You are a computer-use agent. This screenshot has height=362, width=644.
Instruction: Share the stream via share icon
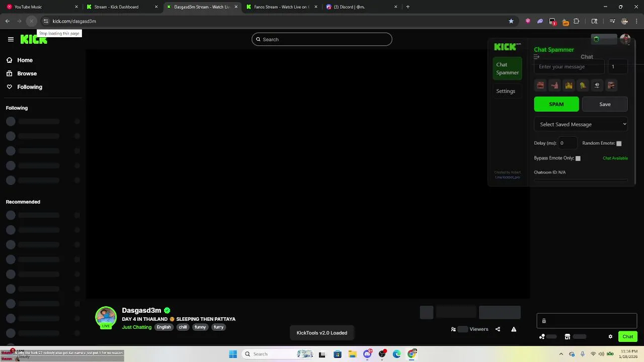click(x=498, y=329)
